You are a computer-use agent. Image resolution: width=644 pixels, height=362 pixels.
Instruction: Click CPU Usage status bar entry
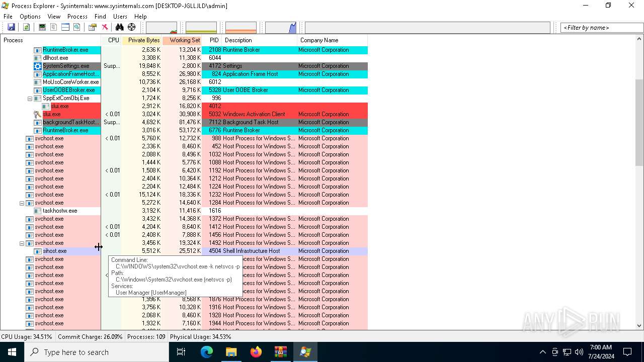click(x=27, y=337)
